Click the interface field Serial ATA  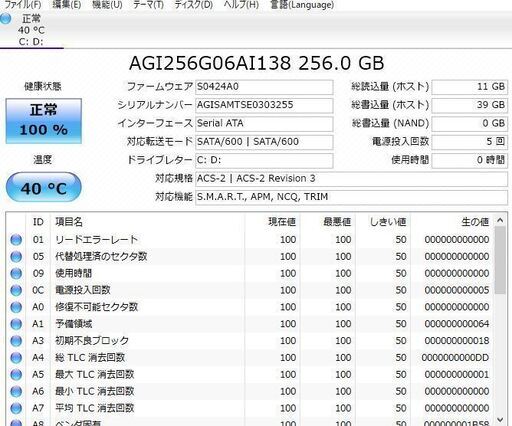[x=264, y=124]
